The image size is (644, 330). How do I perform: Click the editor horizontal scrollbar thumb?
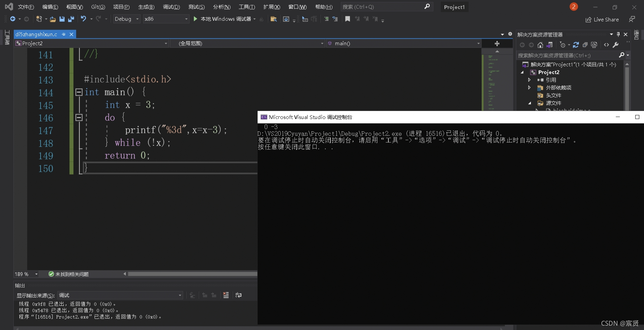[193, 274]
